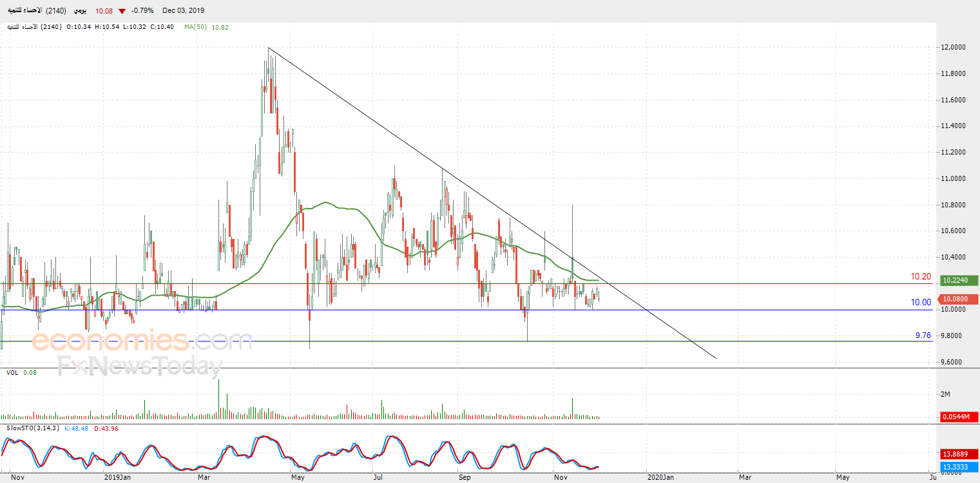Screen dimensions: 980x483
Task: Click the red down-triangle price change indicator
Action: pyautogui.click(x=122, y=11)
